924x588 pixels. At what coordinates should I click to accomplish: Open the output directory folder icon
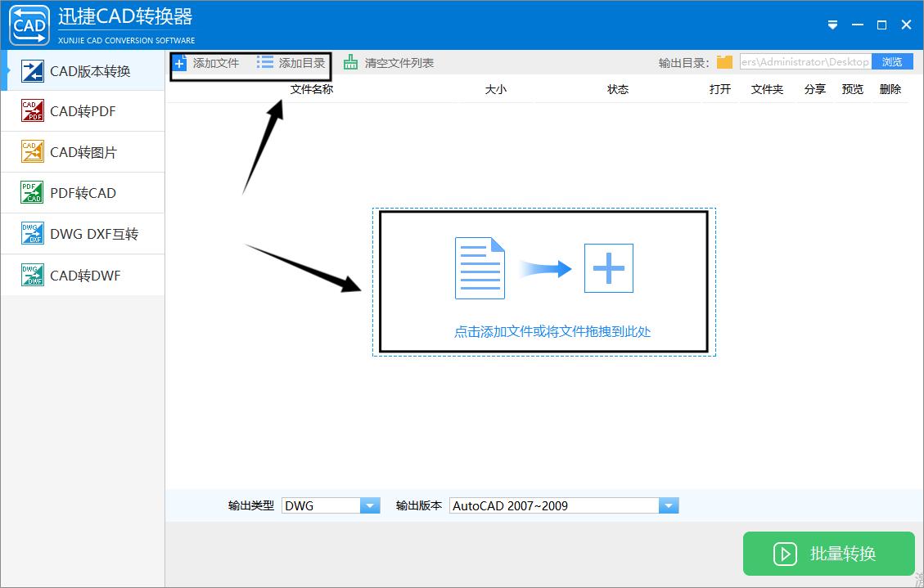(724, 61)
